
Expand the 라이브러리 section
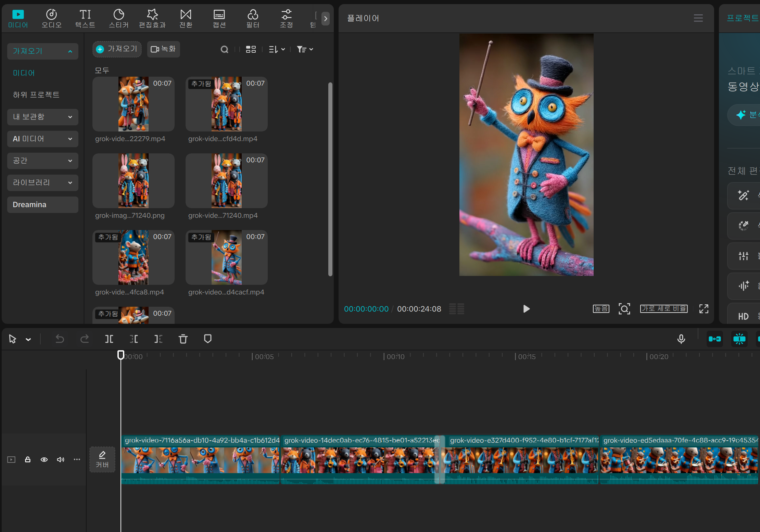tap(43, 182)
